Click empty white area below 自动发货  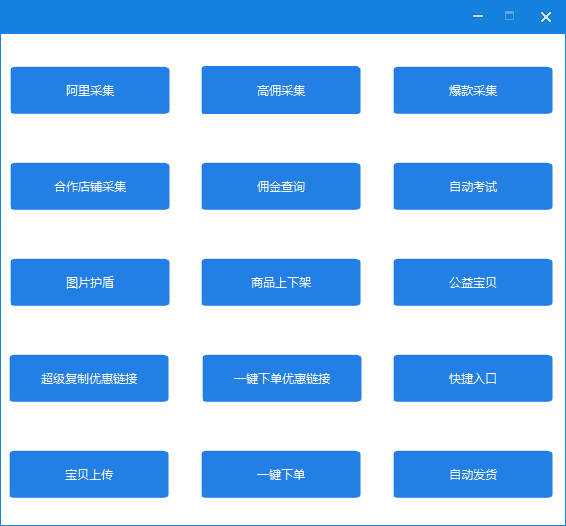click(x=473, y=512)
